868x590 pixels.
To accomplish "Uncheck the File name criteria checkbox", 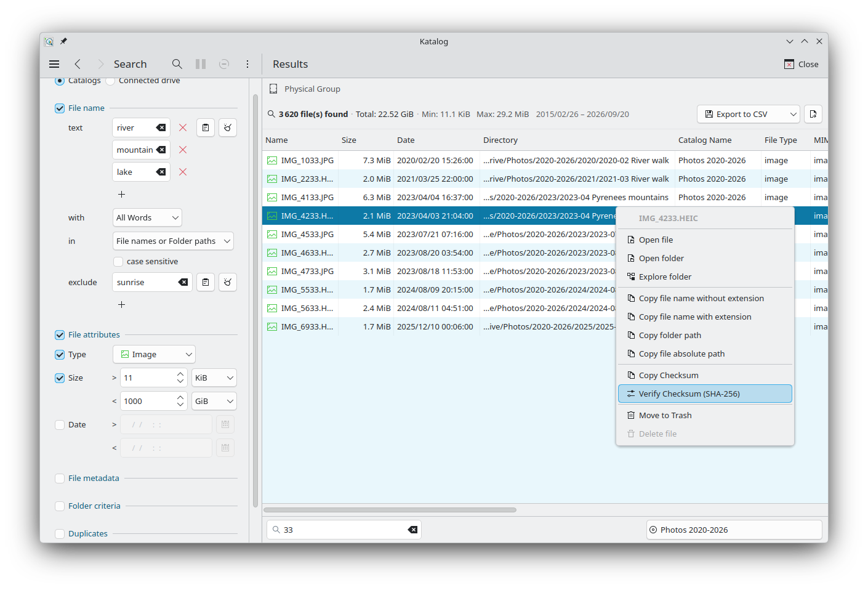I will [60, 108].
